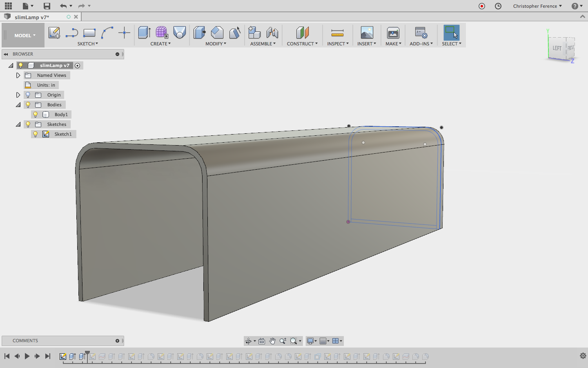Click the Insert image icon
Image resolution: width=588 pixels, height=368 pixels.
(367, 33)
